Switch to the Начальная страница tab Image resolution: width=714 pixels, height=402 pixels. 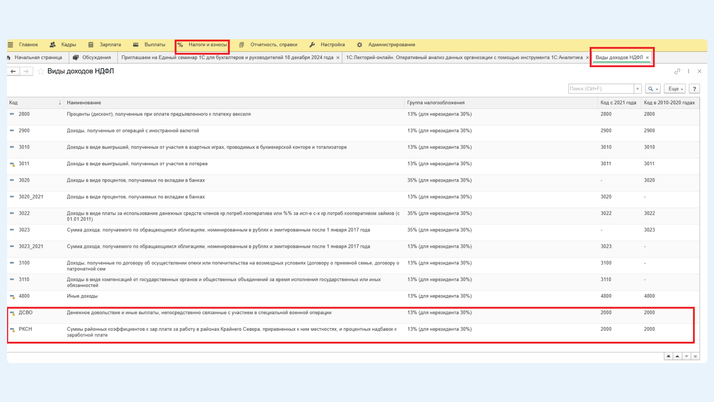[x=36, y=58]
